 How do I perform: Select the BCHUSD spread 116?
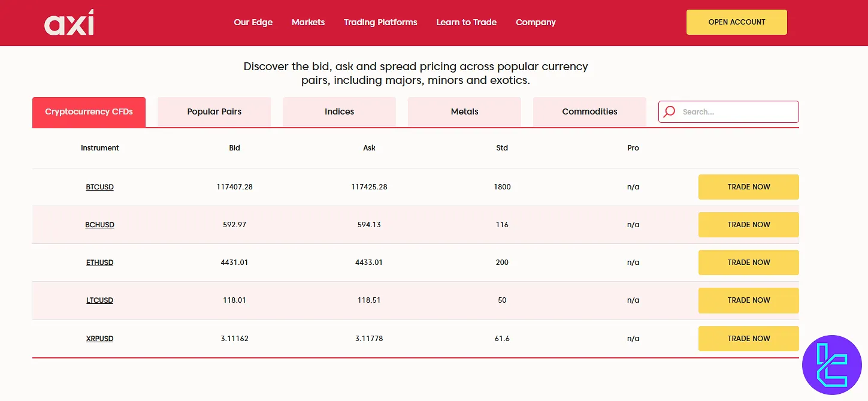[x=502, y=225]
